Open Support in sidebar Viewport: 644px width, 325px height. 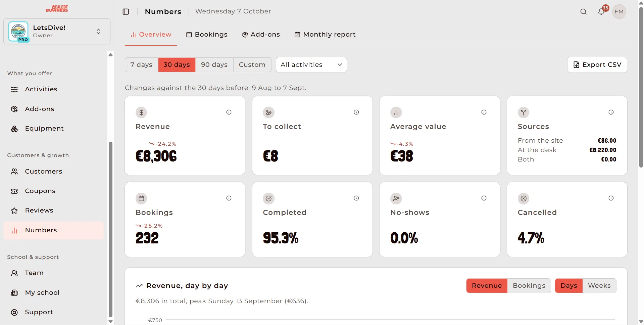[x=54, y=312]
